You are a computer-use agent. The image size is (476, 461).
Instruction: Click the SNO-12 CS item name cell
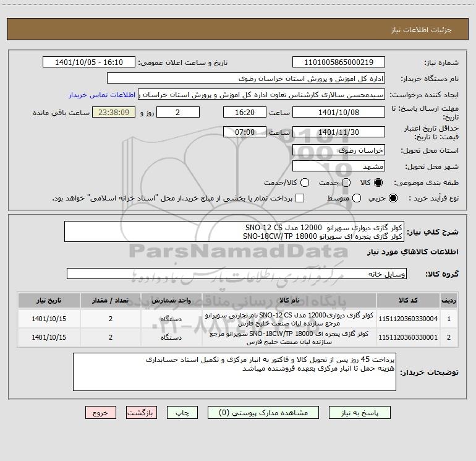coord(289,319)
